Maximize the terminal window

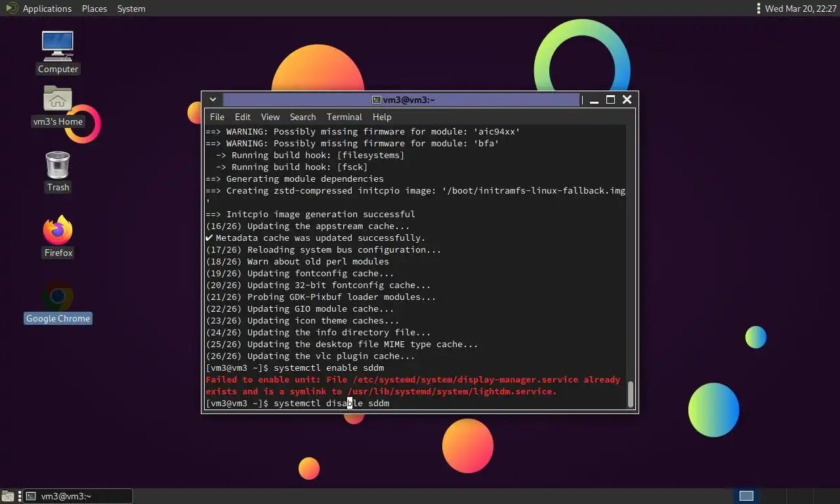(610, 100)
